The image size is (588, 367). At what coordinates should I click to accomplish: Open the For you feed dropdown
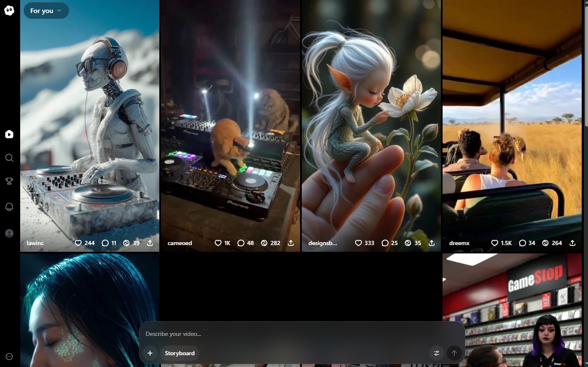click(46, 11)
